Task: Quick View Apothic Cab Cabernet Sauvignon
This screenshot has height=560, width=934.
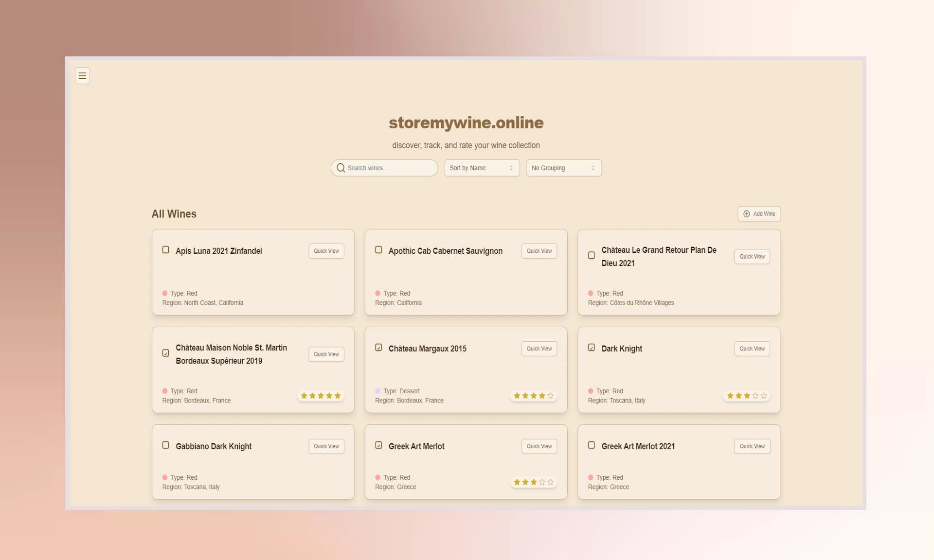Action: click(539, 251)
